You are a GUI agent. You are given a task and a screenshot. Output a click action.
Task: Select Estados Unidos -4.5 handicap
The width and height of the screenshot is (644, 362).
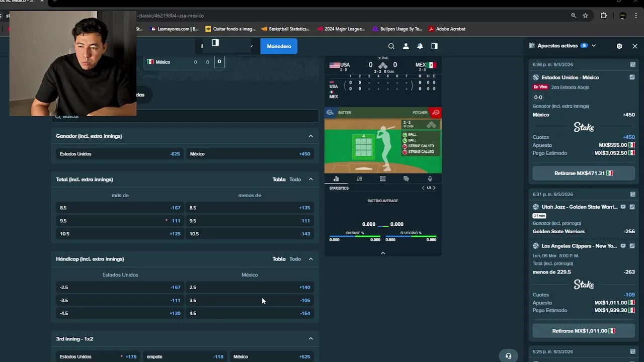point(120,313)
